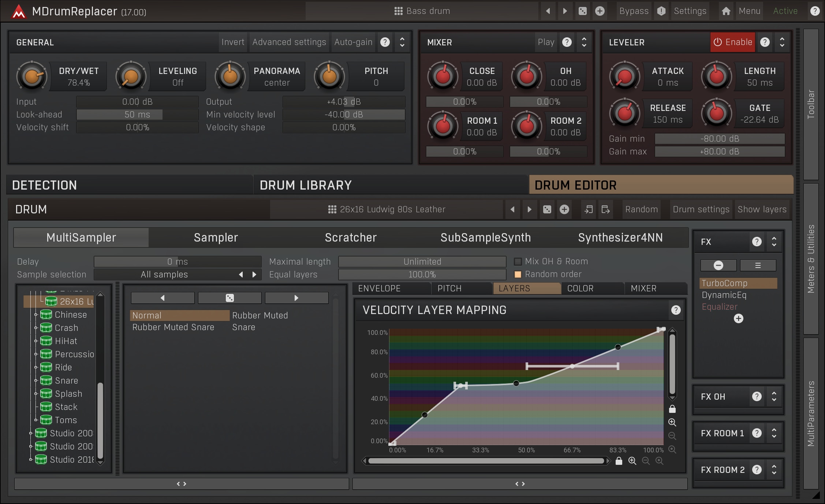Viewport: 825px width, 504px height.
Task: Uncheck the Random order checkbox
Action: pyautogui.click(x=518, y=275)
